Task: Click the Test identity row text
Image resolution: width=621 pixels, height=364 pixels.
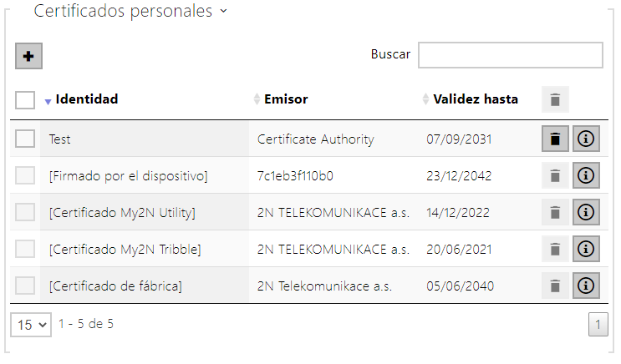Action: click(x=60, y=139)
